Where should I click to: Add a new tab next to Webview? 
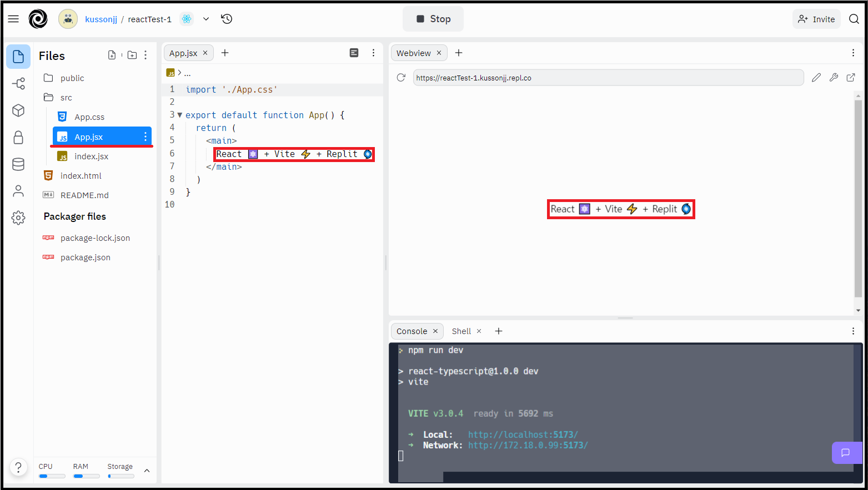(x=459, y=53)
